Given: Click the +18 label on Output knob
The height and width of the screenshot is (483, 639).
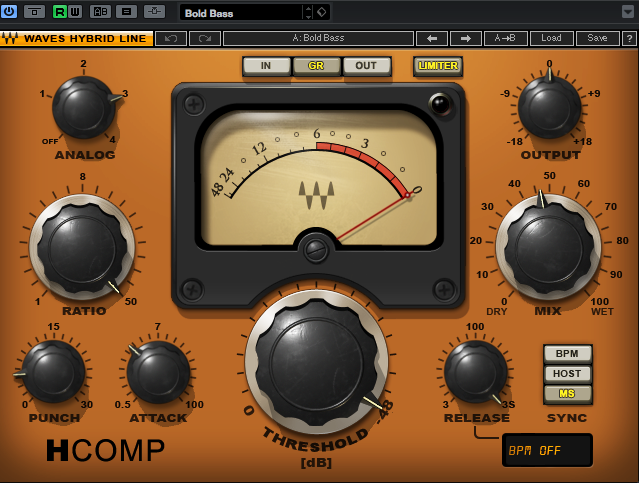Looking at the screenshot, I should click(583, 142).
